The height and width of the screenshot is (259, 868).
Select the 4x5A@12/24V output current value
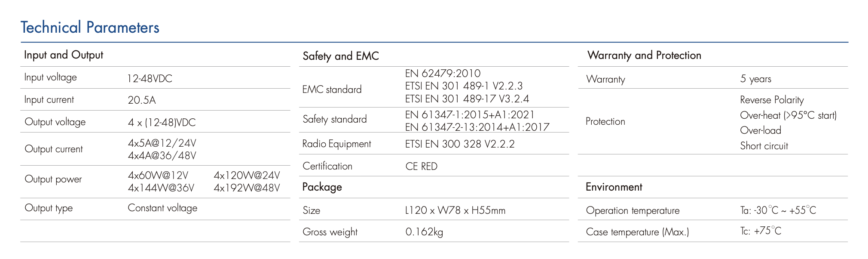(162, 143)
